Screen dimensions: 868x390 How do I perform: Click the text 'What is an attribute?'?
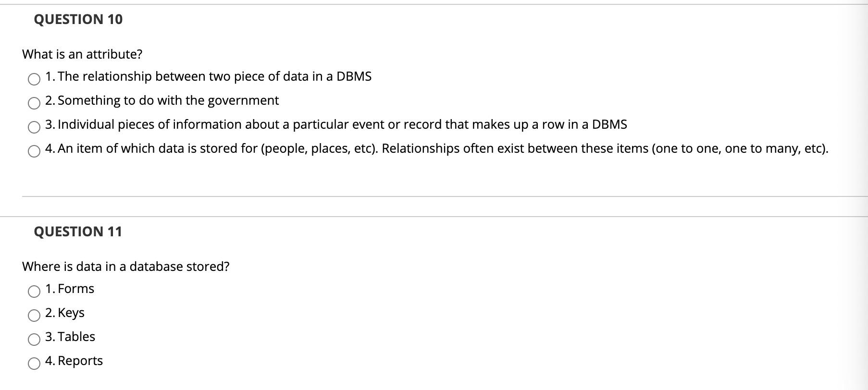click(x=82, y=54)
